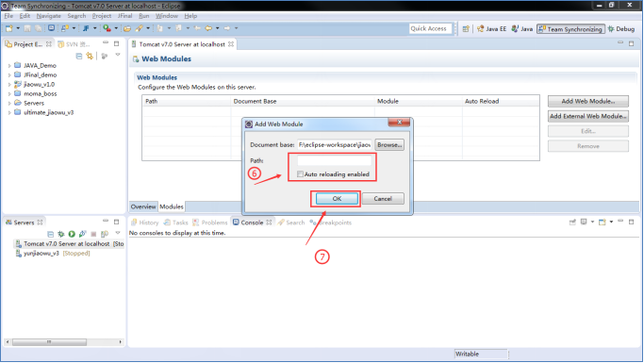
Task: Open the JFinal menu
Action: (124, 16)
